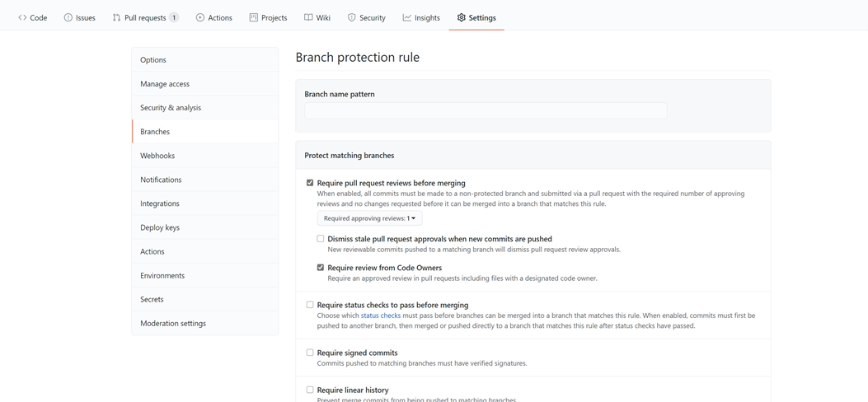
Task: Open Required approving reviews dropdown
Action: (x=369, y=218)
